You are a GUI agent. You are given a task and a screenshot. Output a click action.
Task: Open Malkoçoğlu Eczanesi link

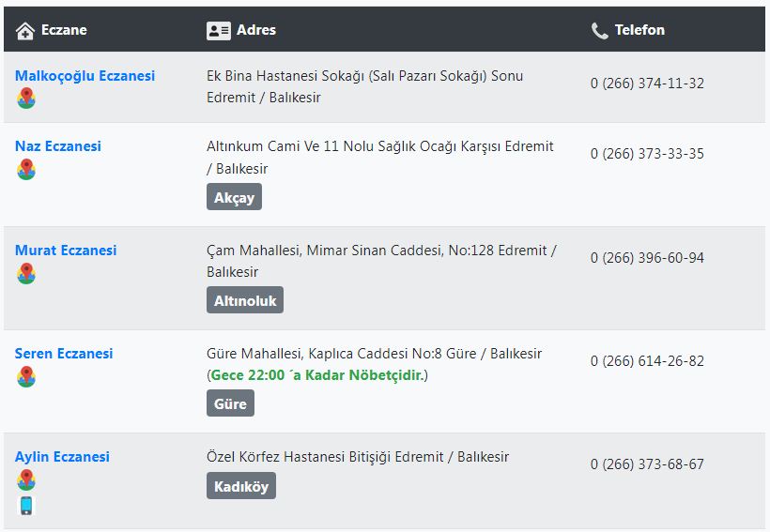pos(85,76)
